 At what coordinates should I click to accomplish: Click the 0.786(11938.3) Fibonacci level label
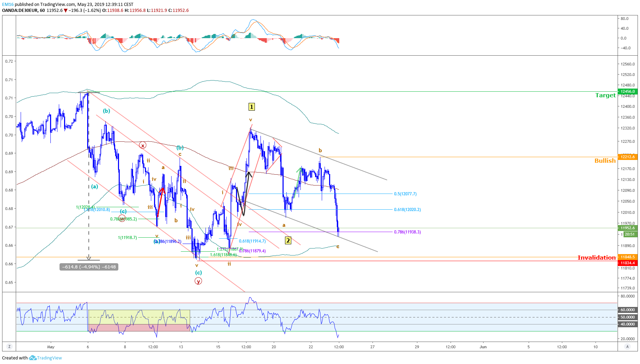pyautogui.click(x=407, y=232)
